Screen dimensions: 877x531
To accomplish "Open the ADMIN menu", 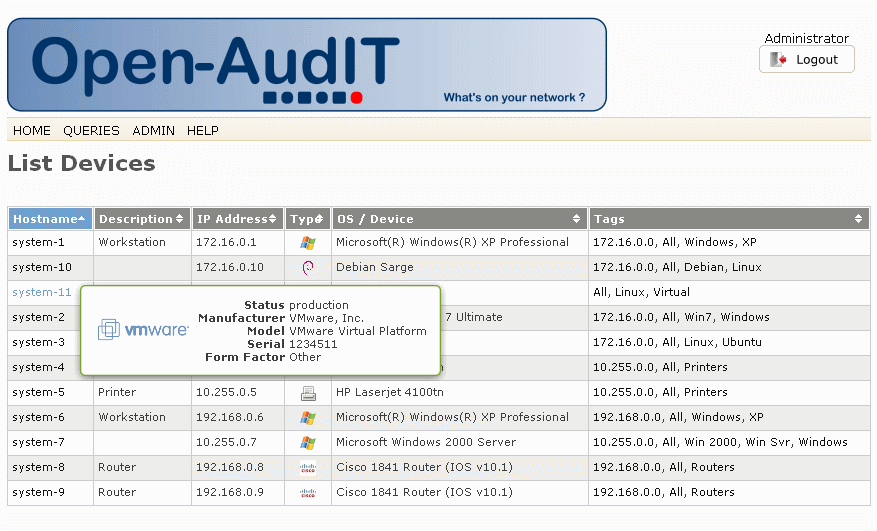I will pyautogui.click(x=153, y=131).
